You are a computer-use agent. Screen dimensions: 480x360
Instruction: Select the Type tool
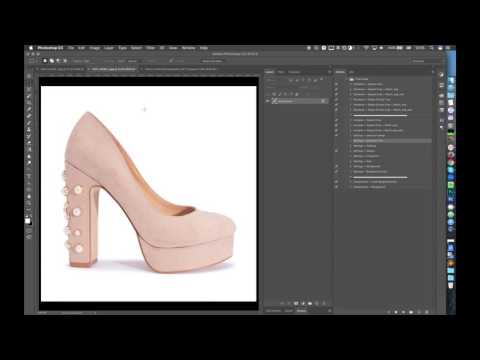(x=29, y=176)
